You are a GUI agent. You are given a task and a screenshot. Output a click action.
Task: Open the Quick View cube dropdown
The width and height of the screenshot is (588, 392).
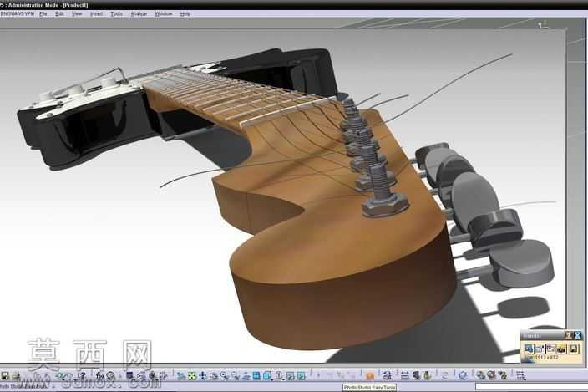tap(268, 375)
